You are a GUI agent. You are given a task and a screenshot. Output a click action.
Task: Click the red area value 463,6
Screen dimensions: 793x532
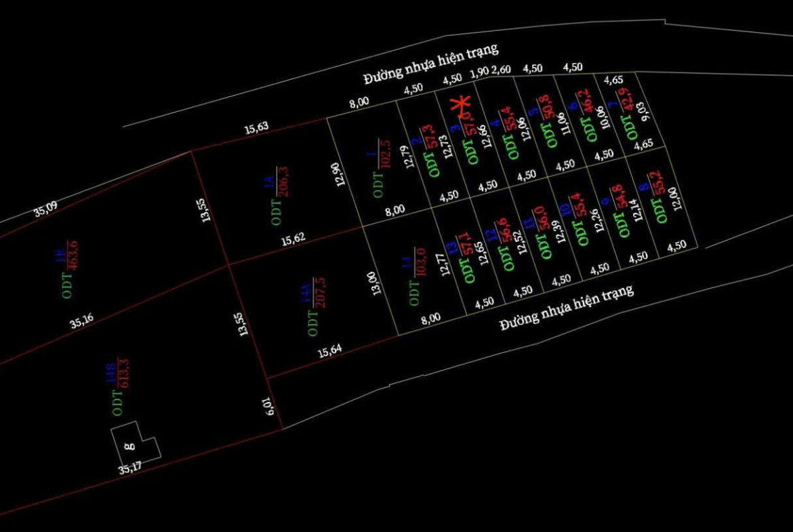point(73,255)
